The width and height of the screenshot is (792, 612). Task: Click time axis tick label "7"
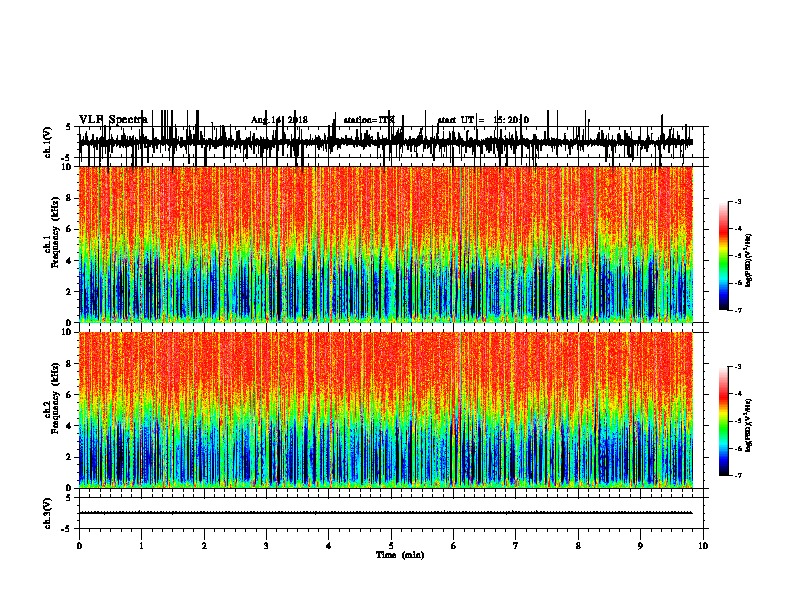516,546
